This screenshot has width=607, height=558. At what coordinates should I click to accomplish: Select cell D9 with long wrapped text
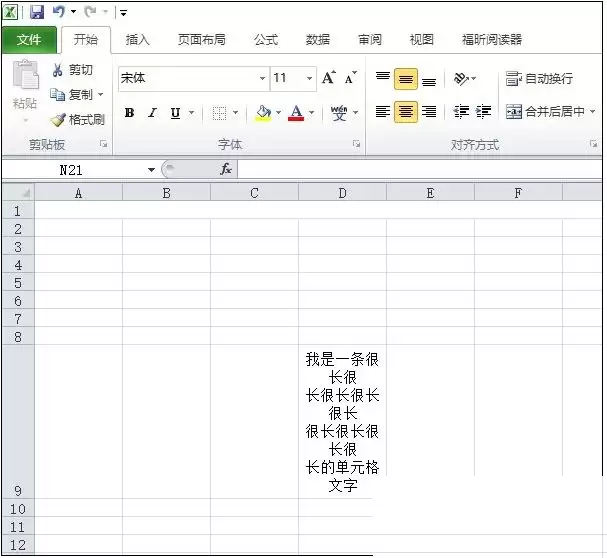click(342, 421)
